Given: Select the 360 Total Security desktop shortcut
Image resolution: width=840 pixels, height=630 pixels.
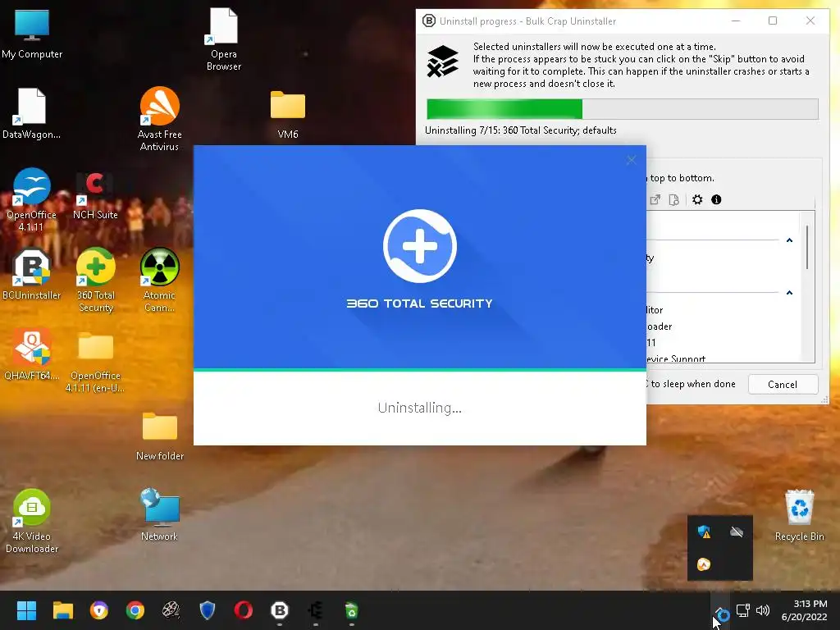Looking at the screenshot, I should coord(95,280).
